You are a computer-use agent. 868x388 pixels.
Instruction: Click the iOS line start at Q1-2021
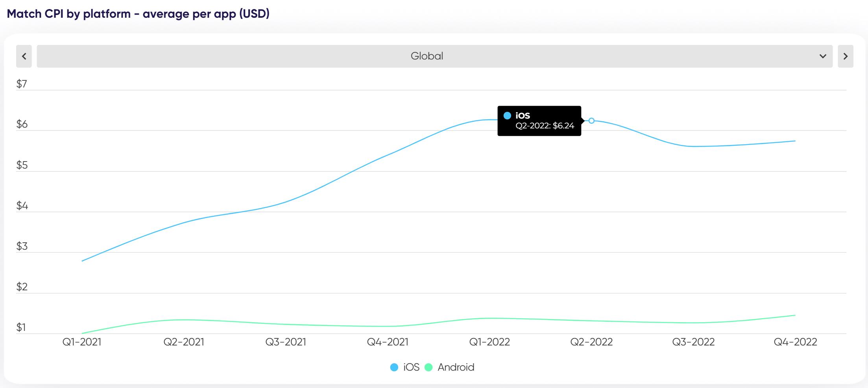point(82,261)
